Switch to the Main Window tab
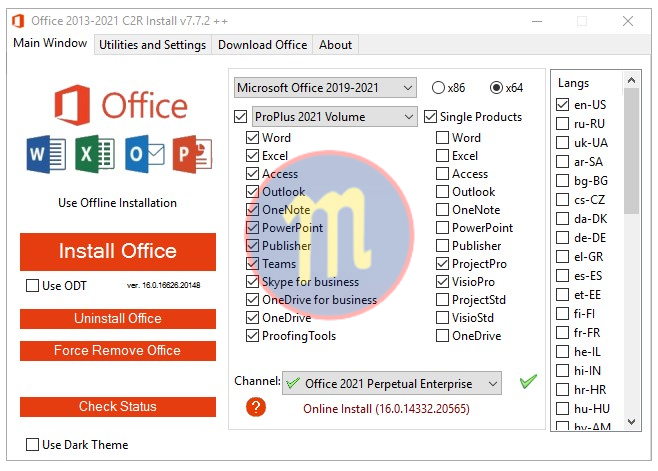 coord(50,43)
